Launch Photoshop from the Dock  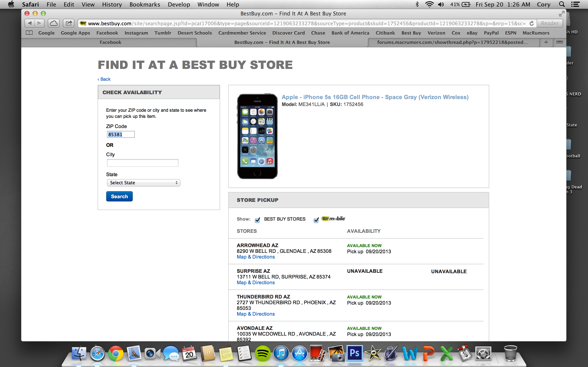tap(354, 353)
